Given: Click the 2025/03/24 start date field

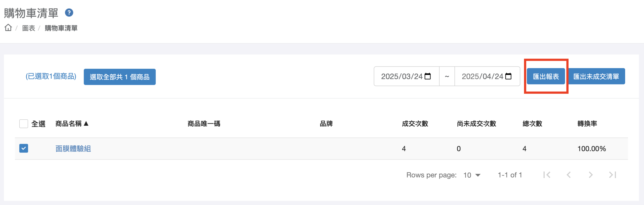Looking at the screenshot, I should tap(407, 76).
